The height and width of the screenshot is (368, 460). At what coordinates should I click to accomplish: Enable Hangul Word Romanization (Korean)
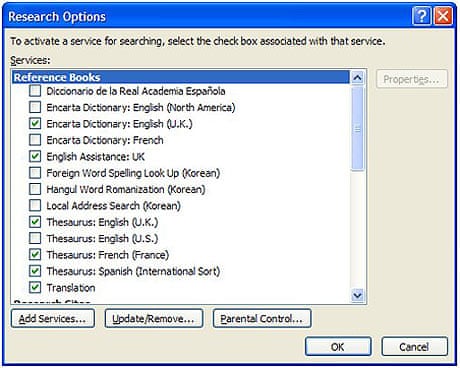pos(35,189)
